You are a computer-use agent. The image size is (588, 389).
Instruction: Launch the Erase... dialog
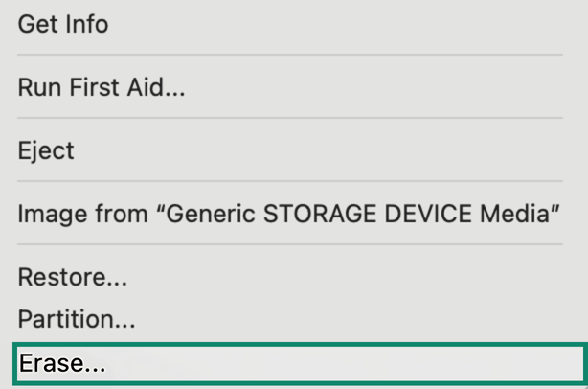click(x=63, y=364)
